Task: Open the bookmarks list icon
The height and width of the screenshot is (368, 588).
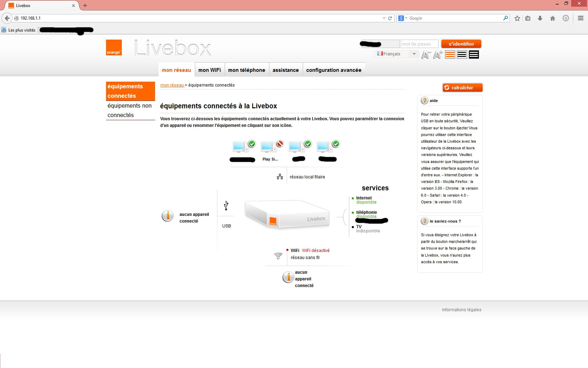Action: (x=528, y=18)
